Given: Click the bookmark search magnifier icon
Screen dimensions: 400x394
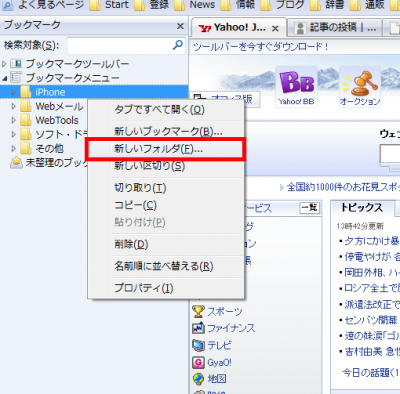Looking at the screenshot, I should pos(177,45).
